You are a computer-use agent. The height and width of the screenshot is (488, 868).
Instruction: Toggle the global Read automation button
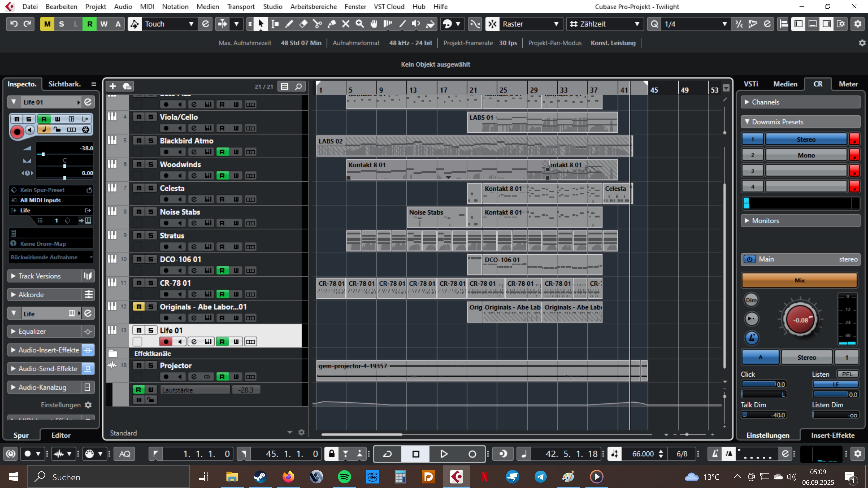point(90,24)
